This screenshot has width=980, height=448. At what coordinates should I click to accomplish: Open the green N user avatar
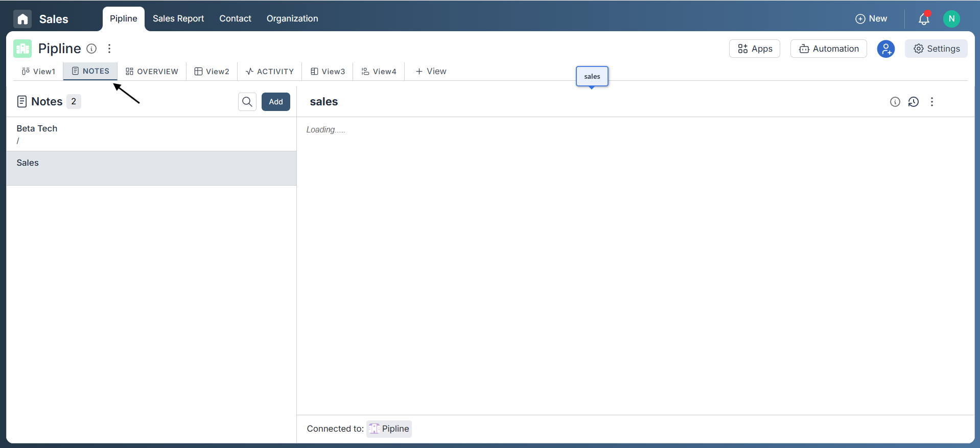[x=951, y=18]
